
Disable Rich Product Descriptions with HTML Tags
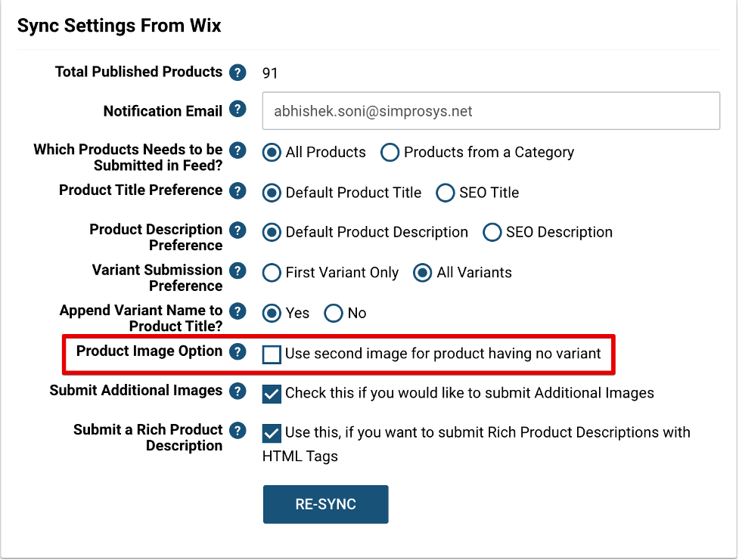tap(272, 433)
